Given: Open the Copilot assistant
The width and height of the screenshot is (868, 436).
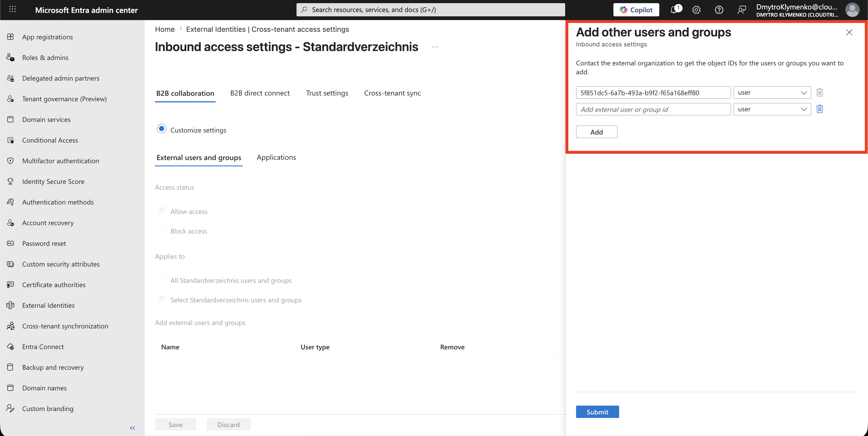Looking at the screenshot, I should 636,10.
